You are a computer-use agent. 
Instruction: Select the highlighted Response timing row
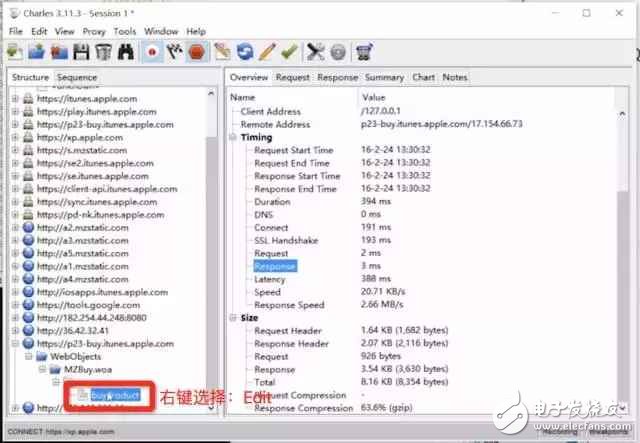[x=274, y=267]
